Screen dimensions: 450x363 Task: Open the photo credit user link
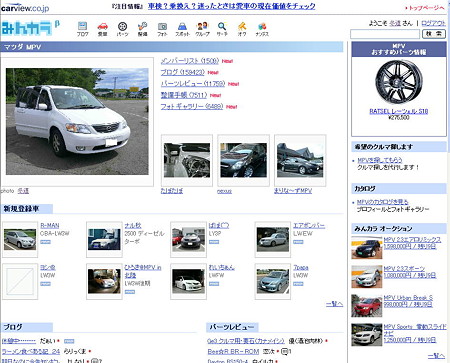[23, 191]
